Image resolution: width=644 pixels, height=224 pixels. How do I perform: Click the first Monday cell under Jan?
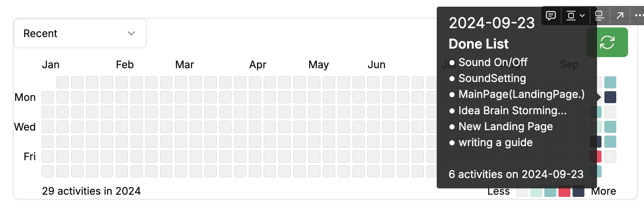point(48,97)
